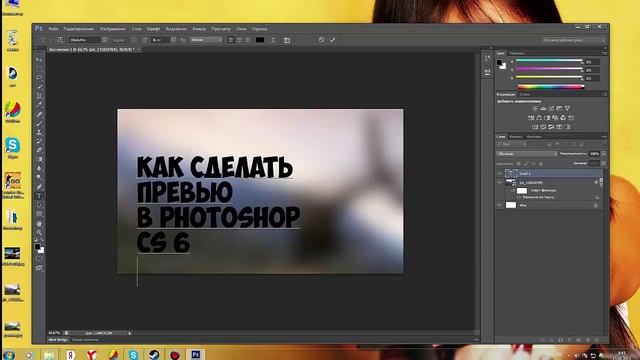The width and height of the screenshot is (640, 360).
Task: Select the Crop tool
Action: [39, 96]
